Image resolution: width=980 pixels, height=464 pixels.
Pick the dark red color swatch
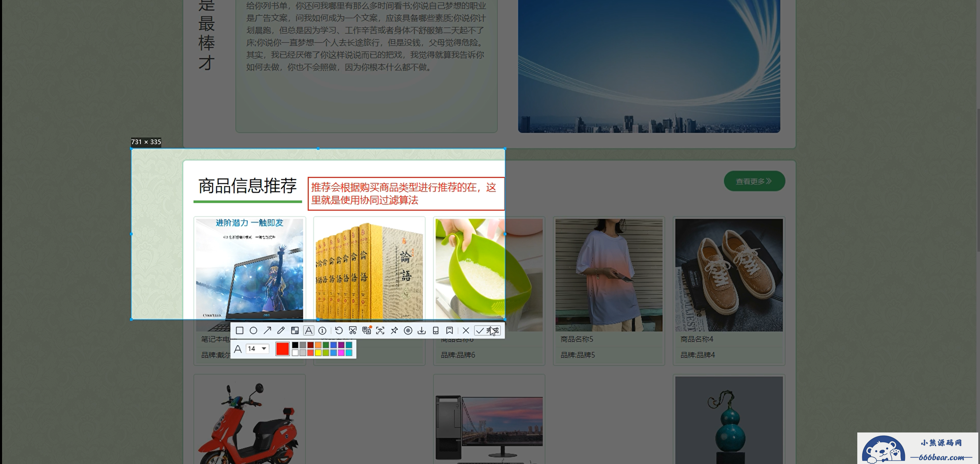[311, 345]
